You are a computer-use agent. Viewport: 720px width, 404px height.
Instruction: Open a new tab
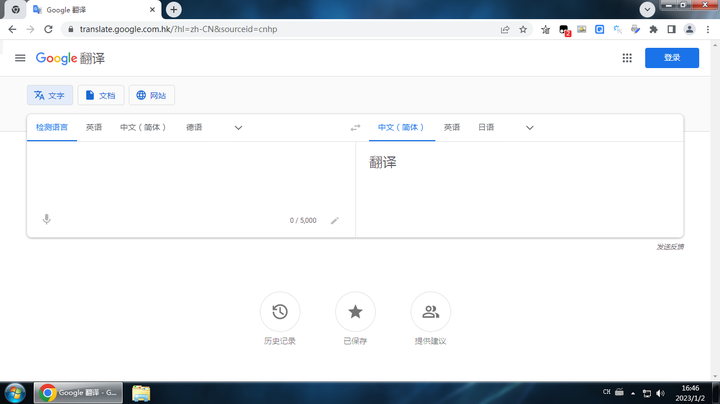pos(174,10)
